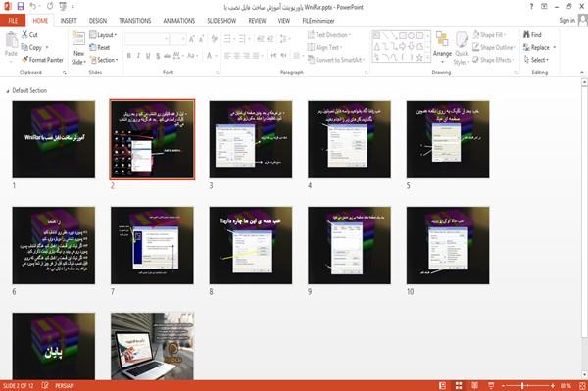The width and height of the screenshot is (588, 391).
Task: Activate Format Painter
Action: pos(42,60)
